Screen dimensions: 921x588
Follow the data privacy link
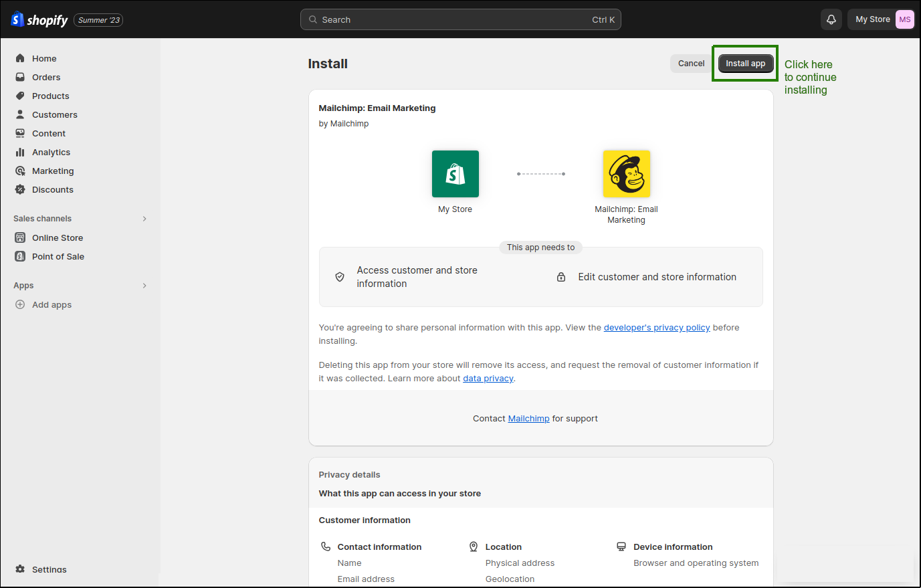click(x=488, y=379)
